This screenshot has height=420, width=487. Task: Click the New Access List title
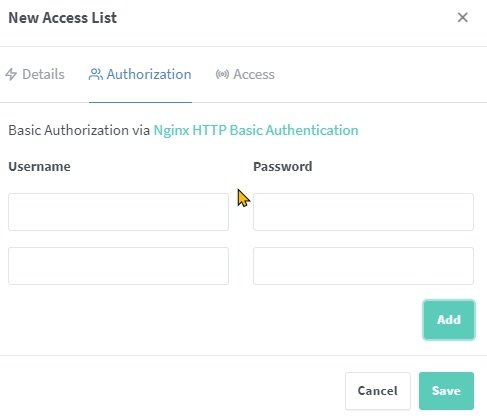63,18
